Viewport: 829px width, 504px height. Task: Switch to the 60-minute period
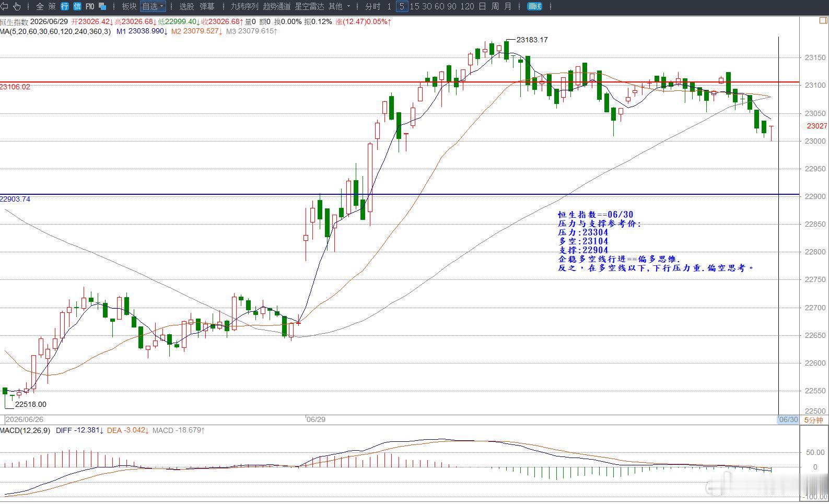click(x=439, y=6)
